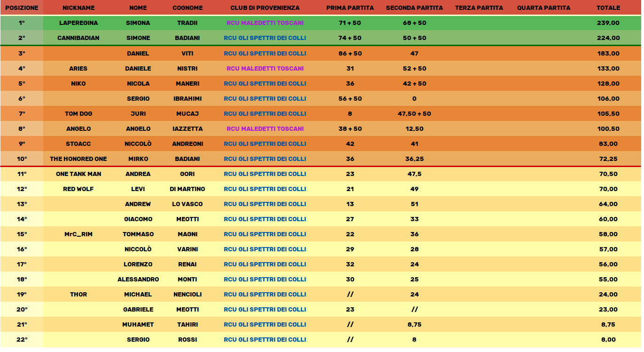Click the TOTALE column header
The image size is (644, 352).
point(608,8)
